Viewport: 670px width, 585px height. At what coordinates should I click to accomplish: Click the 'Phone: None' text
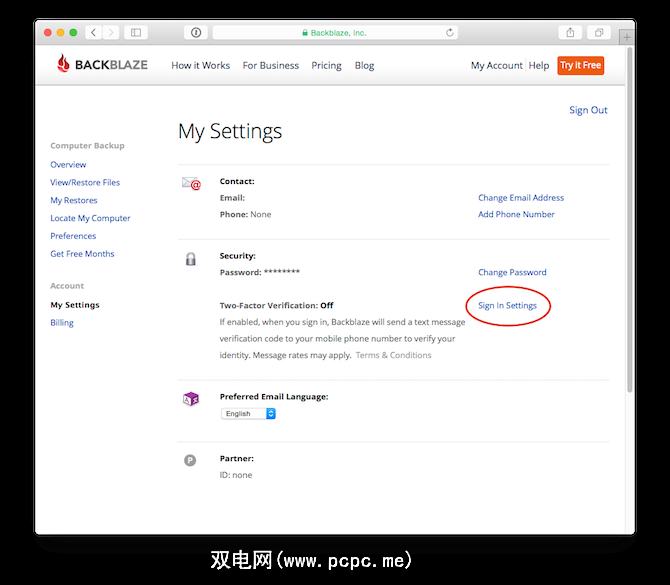click(245, 215)
